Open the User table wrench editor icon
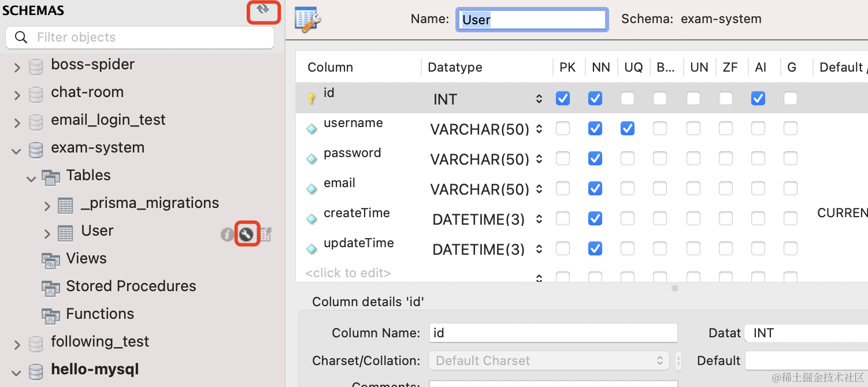The image size is (868, 387). pos(247,234)
